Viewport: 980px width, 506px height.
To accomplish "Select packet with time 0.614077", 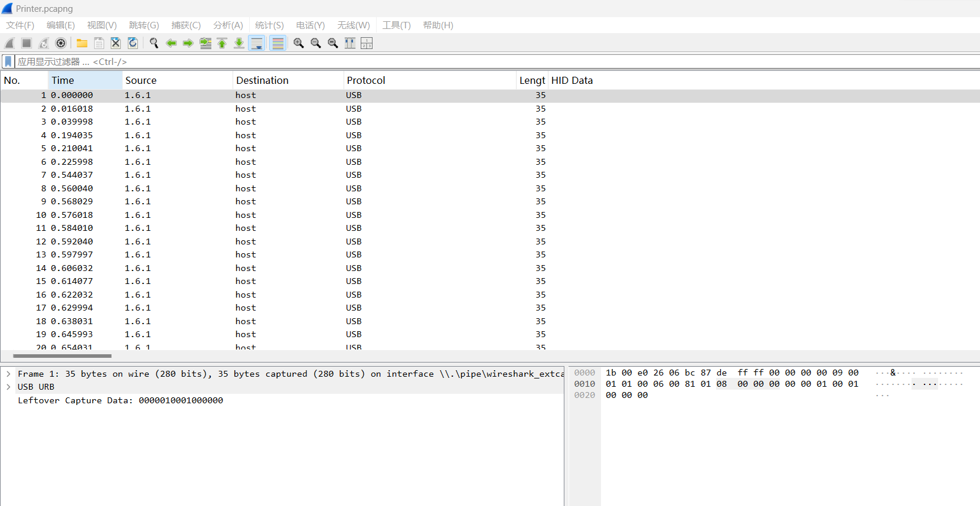I will [x=490, y=281].
